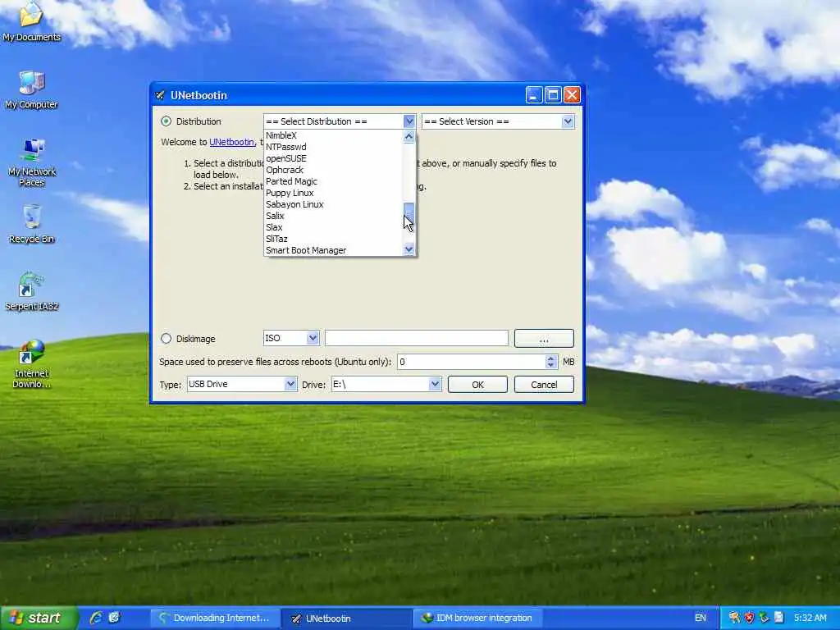840x630 pixels.
Task: Click the distribution list scrollbar thumb
Action: pyautogui.click(x=409, y=211)
